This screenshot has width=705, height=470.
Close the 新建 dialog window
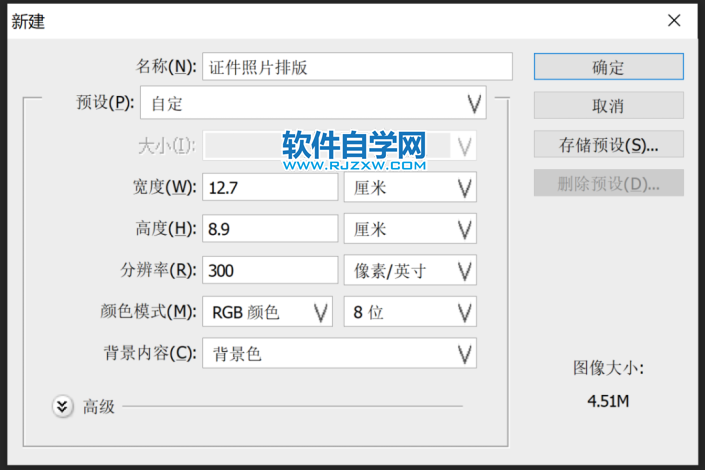(674, 21)
